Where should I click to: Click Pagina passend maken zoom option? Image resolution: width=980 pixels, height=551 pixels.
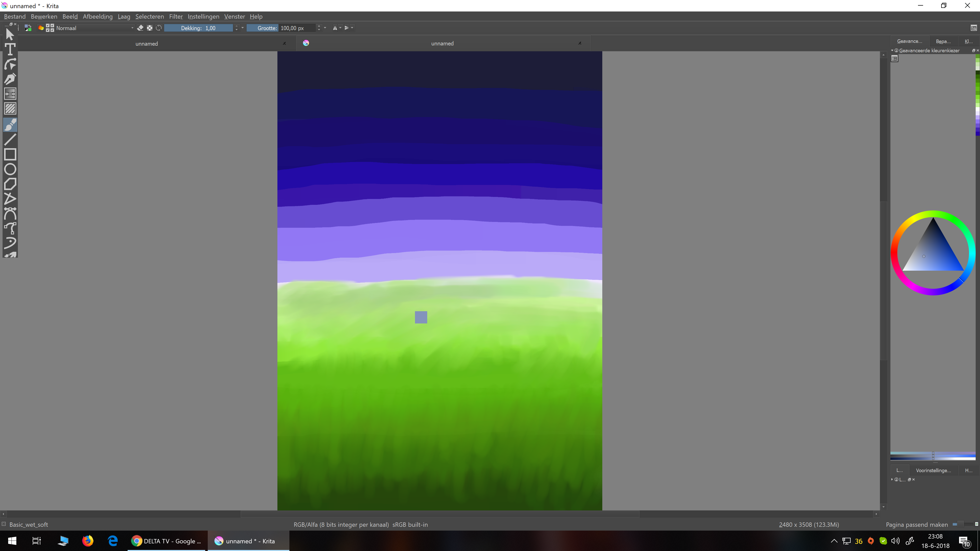pos(916,524)
